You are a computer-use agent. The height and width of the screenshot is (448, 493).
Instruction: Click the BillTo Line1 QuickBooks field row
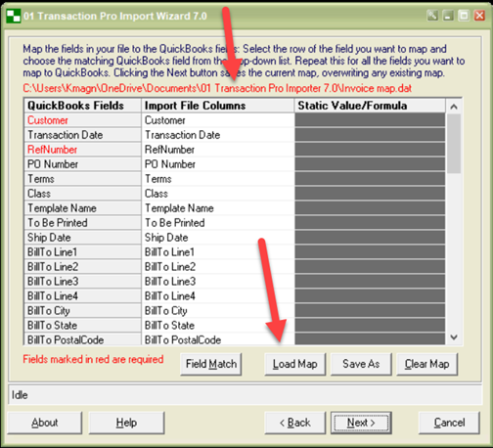(x=82, y=252)
